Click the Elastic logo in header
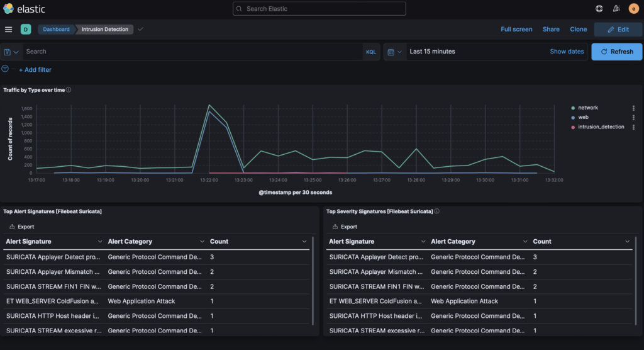644x350 pixels. point(24,9)
